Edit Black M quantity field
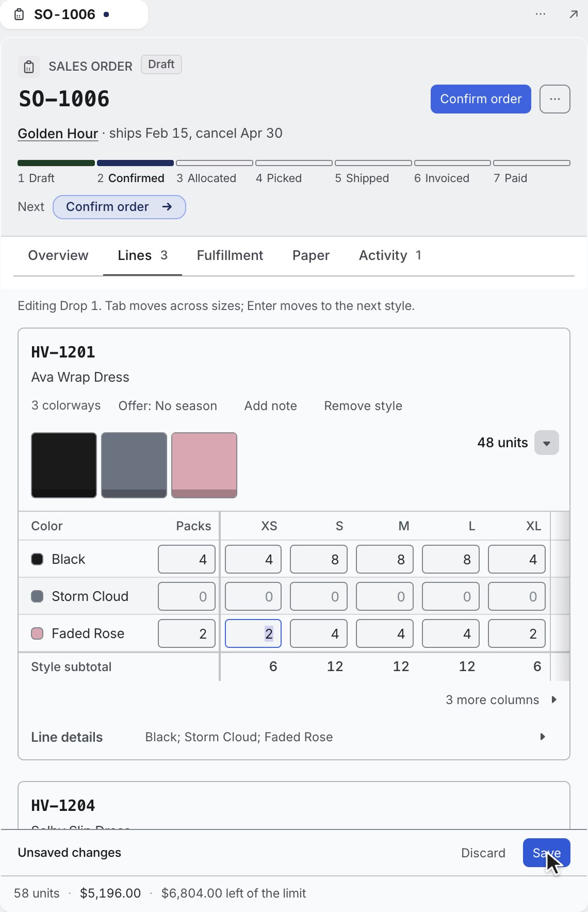 point(385,559)
